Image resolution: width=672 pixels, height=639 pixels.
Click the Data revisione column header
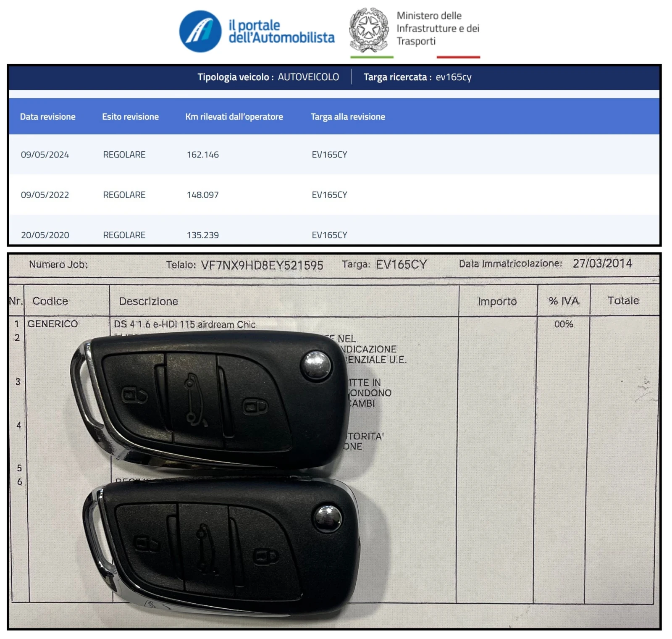pos(47,117)
